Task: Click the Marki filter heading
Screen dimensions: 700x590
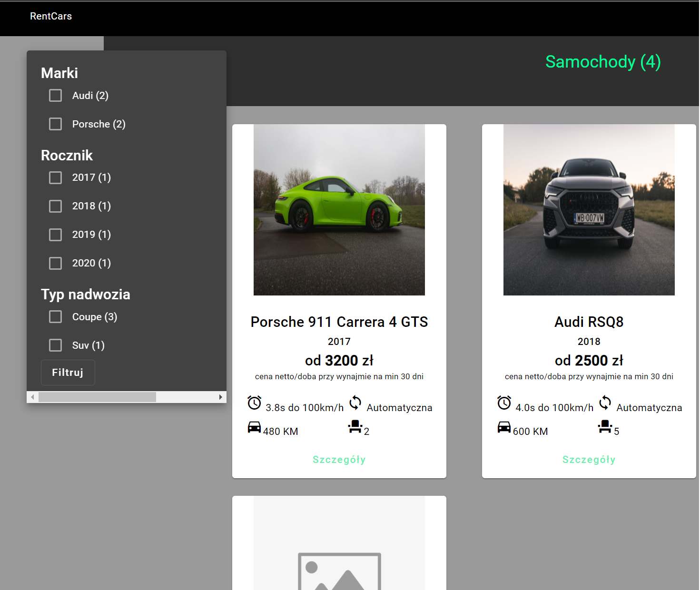Action: tap(59, 73)
